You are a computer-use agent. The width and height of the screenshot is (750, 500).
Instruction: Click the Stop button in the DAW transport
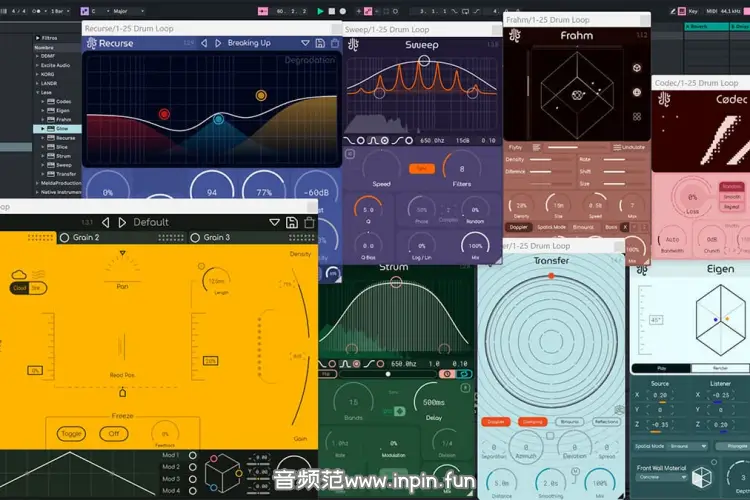tap(331, 11)
